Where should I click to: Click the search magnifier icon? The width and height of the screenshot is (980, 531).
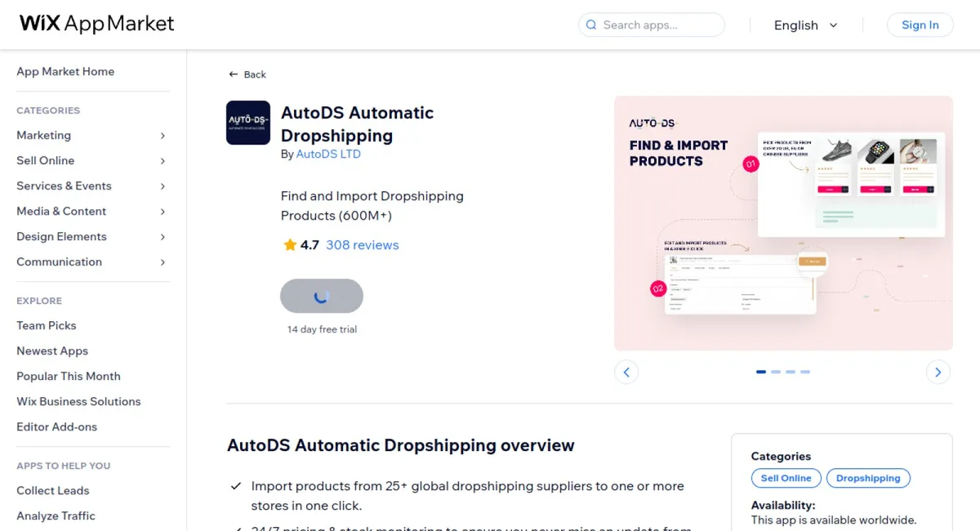point(591,25)
